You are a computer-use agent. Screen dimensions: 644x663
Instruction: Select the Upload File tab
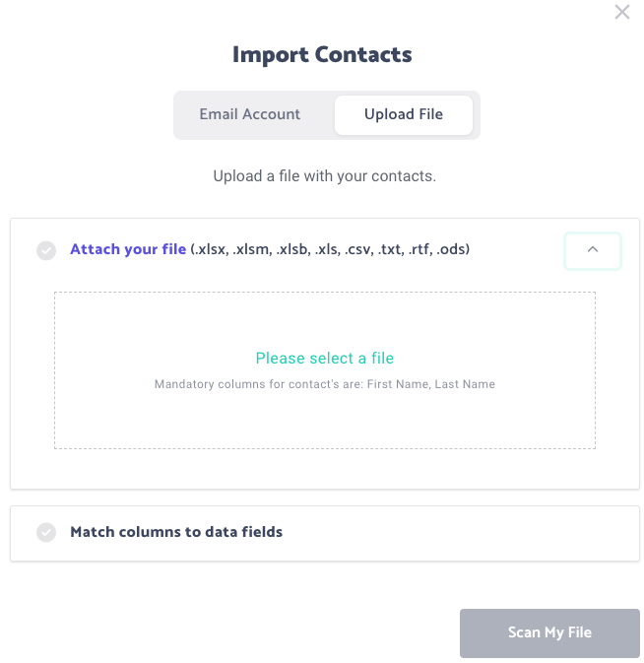tap(404, 114)
